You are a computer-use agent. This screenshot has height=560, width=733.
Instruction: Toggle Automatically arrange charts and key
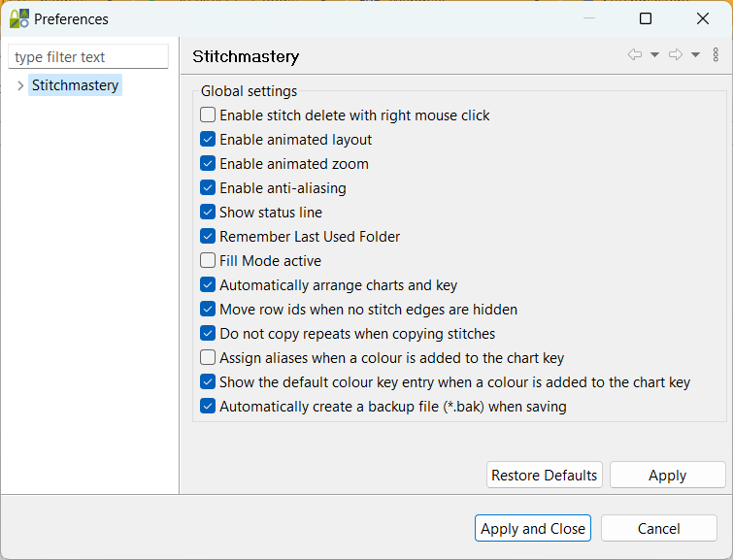(x=208, y=284)
